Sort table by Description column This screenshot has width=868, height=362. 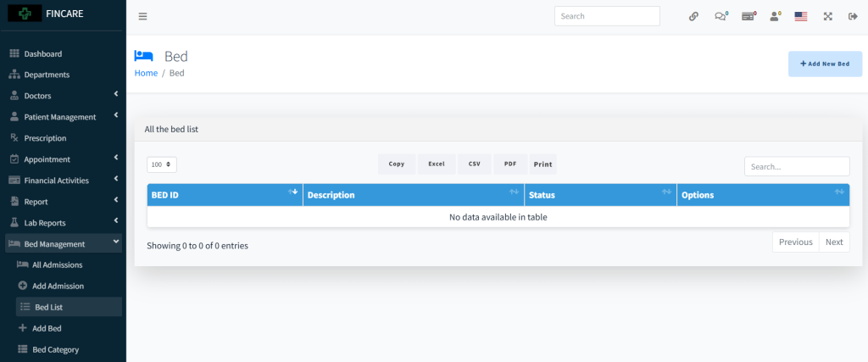pyautogui.click(x=413, y=195)
